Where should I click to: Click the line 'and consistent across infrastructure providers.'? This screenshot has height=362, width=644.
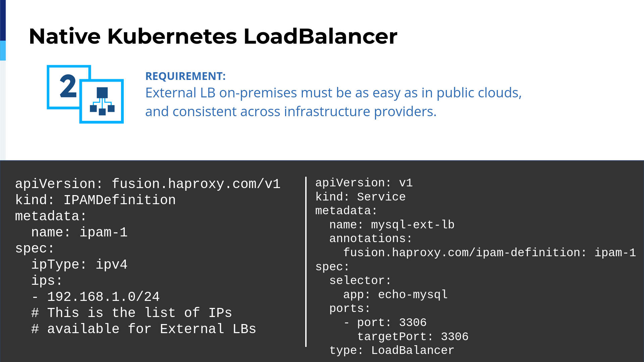[x=291, y=111]
